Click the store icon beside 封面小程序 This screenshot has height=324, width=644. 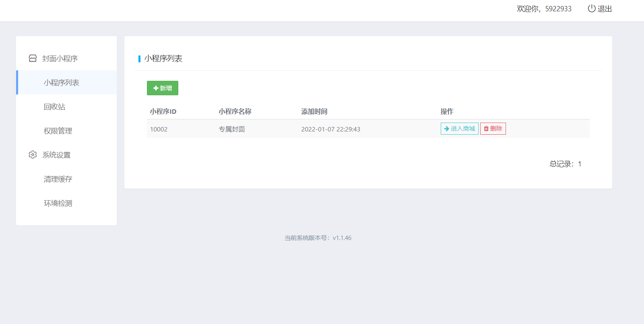(x=33, y=58)
